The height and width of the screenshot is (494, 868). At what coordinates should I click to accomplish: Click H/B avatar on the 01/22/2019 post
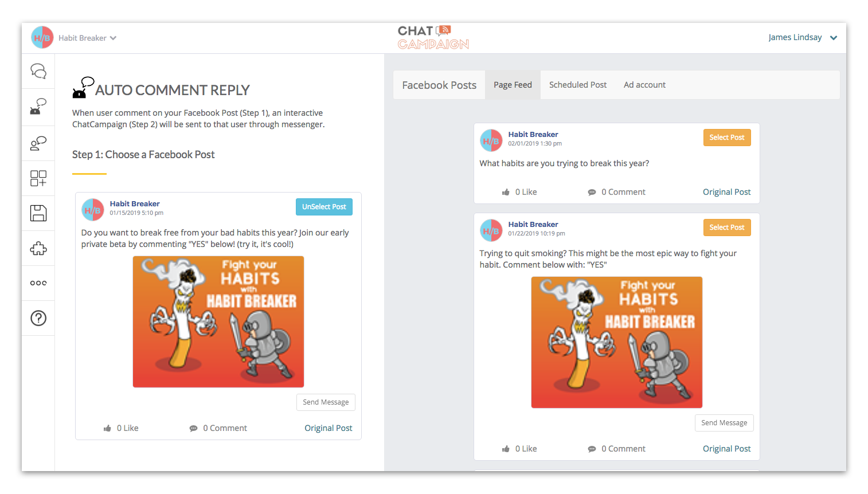click(x=491, y=230)
